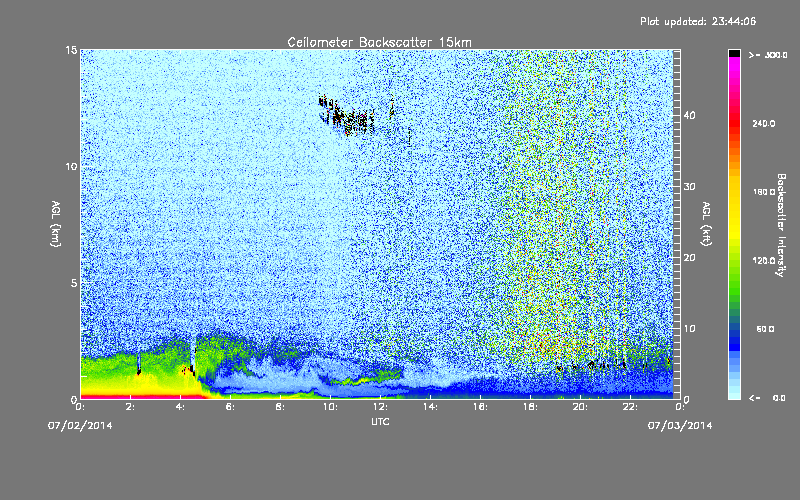Select the "UTC" x-axis label
Image resolution: width=800 pixels, height=500 pixels.
point(380,421)
